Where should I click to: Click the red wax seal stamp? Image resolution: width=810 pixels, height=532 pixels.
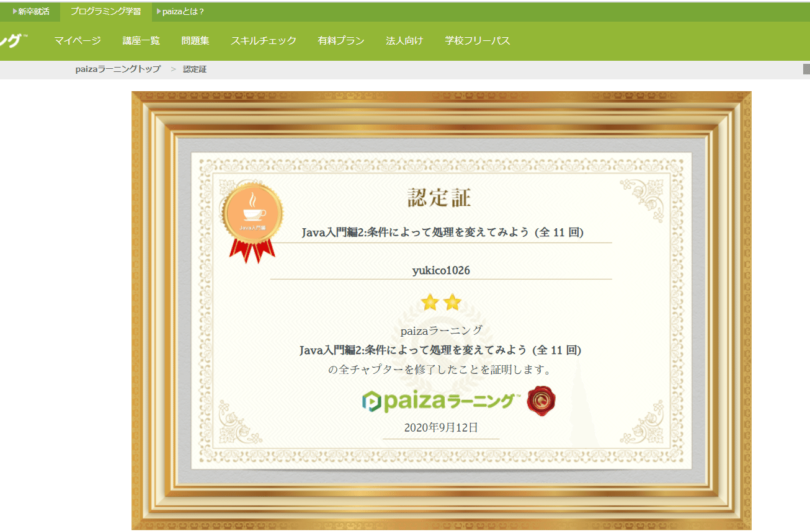[540, 400]
